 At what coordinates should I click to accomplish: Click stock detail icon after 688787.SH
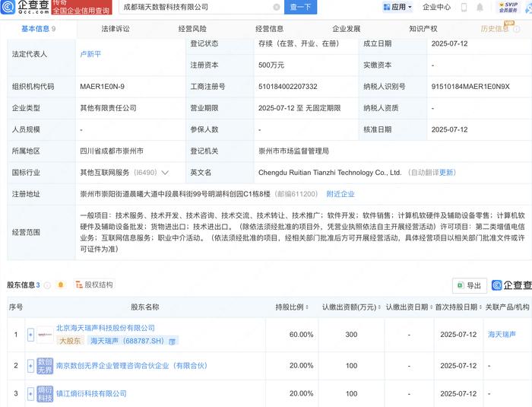click(x=172, y=342)
